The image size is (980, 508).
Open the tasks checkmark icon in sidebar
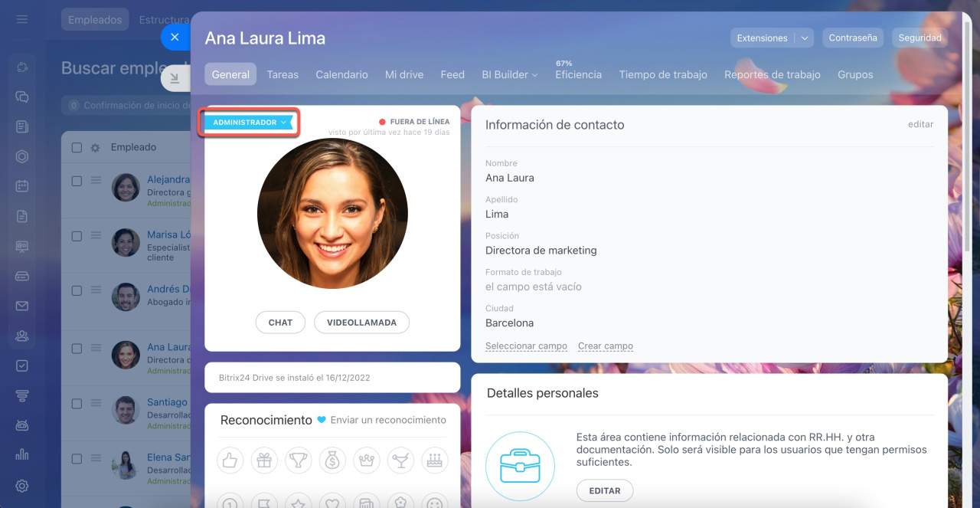[x=21, y=365]
